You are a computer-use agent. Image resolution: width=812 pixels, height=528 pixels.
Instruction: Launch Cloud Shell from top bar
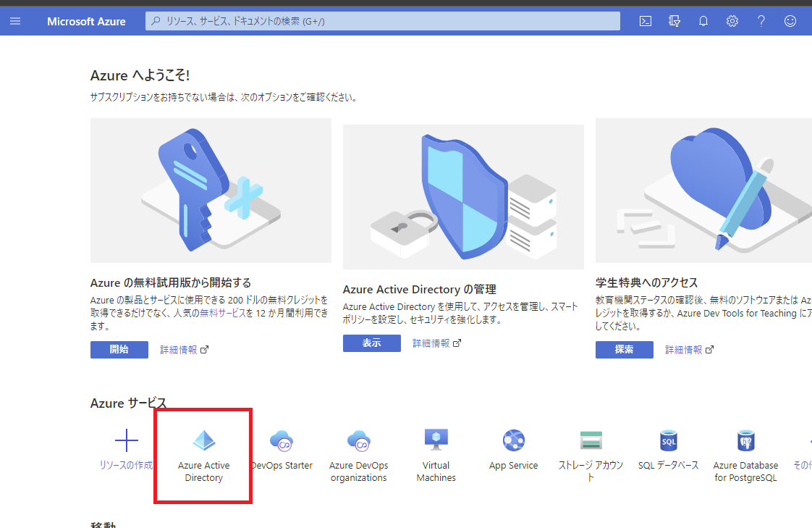pyautogui.click(x=646, y=21)
